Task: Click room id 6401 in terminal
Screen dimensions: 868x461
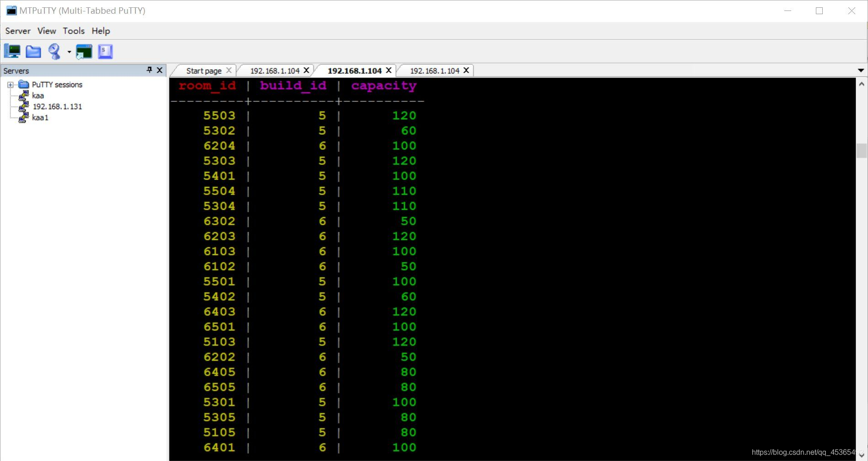Action: [220, 447]
